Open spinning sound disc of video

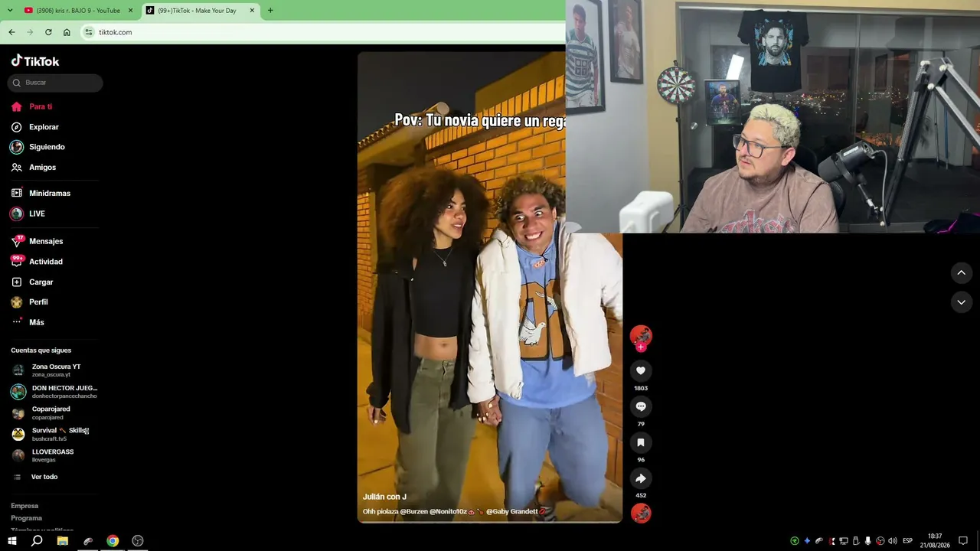(641, 513)
